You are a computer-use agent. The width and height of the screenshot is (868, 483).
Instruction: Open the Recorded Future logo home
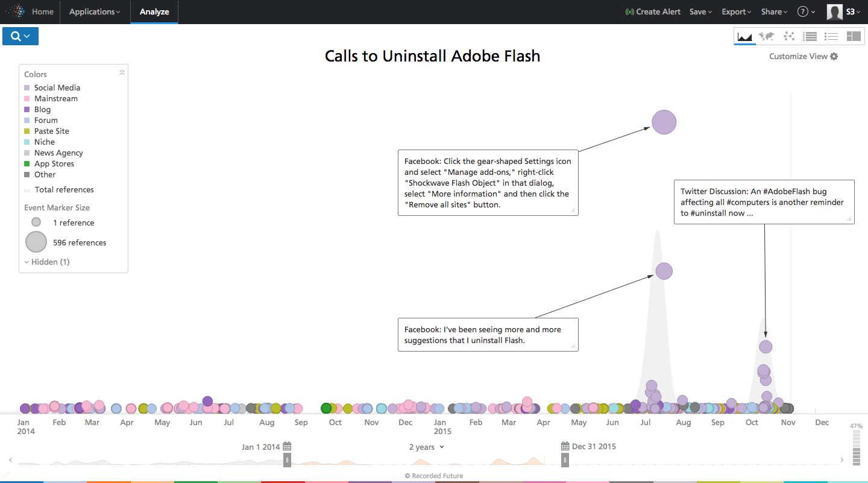15,11
